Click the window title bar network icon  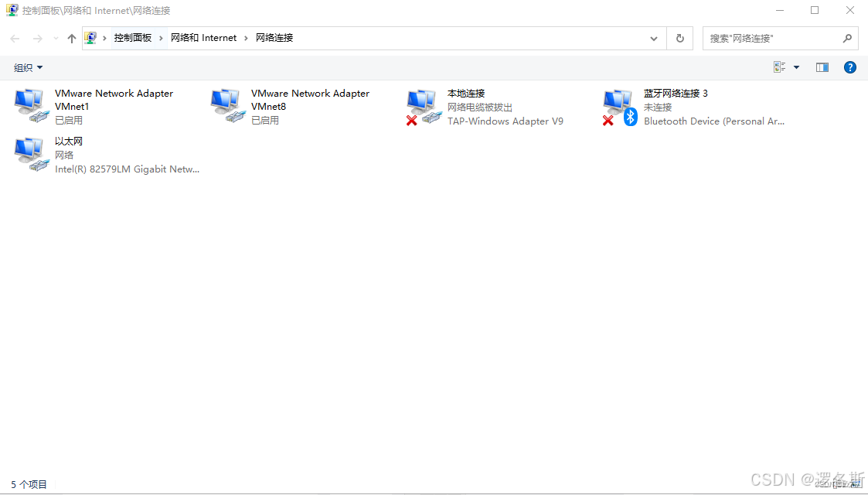(12, 10)
